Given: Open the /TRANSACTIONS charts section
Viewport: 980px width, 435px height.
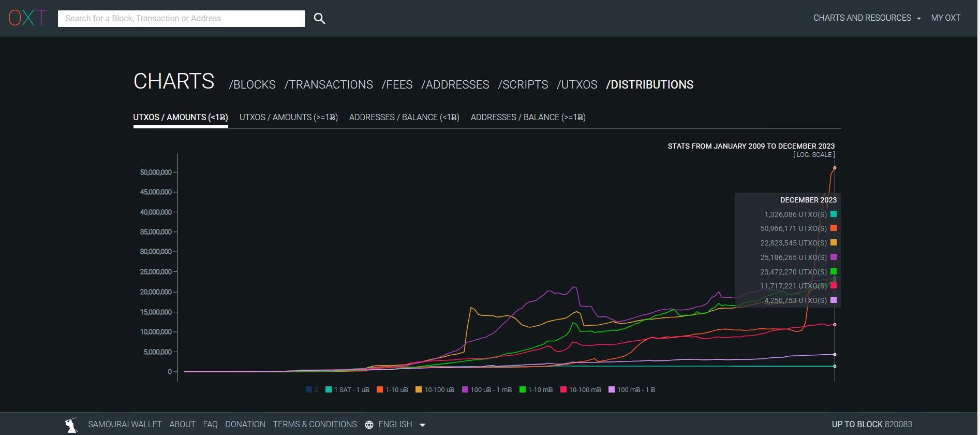Looking at the screenshot, I should click(329, 85).
